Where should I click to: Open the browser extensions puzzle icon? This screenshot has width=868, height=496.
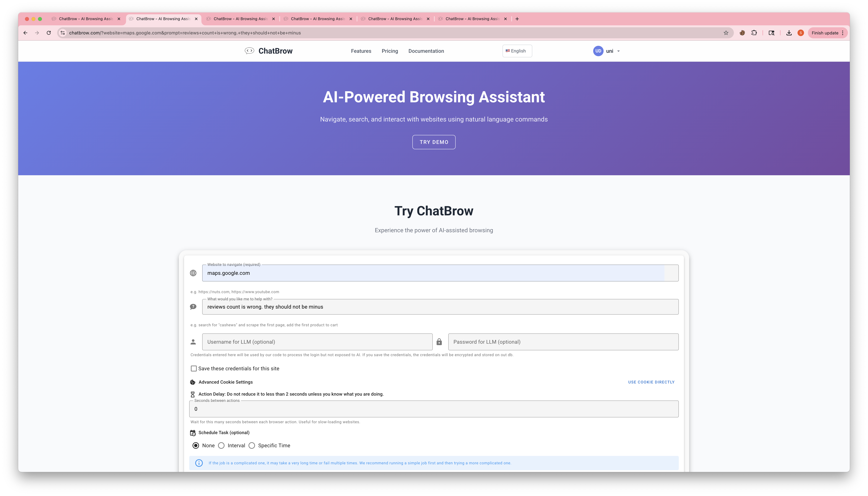(x=754, y=33)
